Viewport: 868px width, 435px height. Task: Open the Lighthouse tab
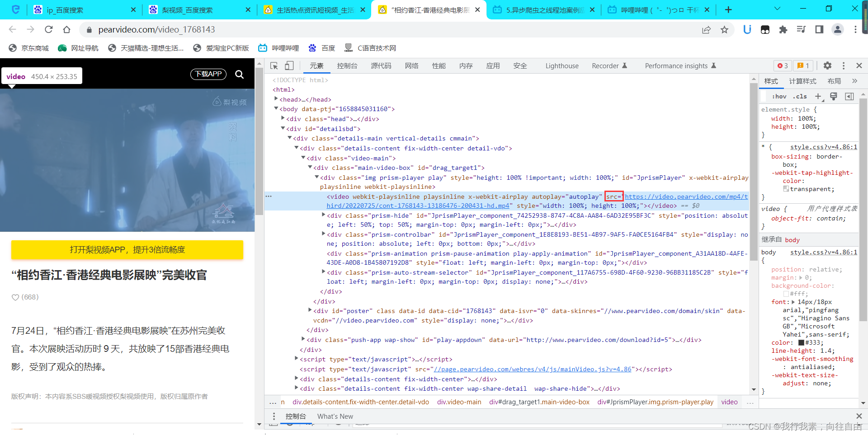(x=562, y=66)
